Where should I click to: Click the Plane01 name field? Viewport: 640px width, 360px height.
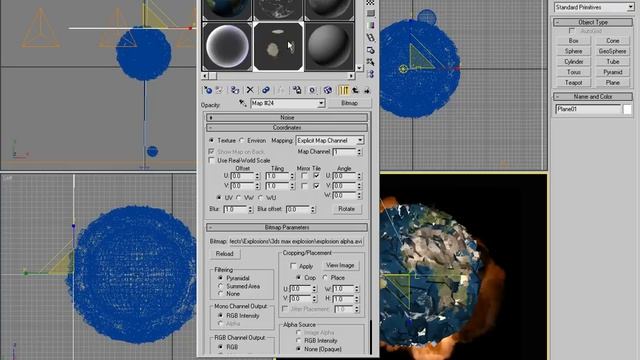coord(588,109)
